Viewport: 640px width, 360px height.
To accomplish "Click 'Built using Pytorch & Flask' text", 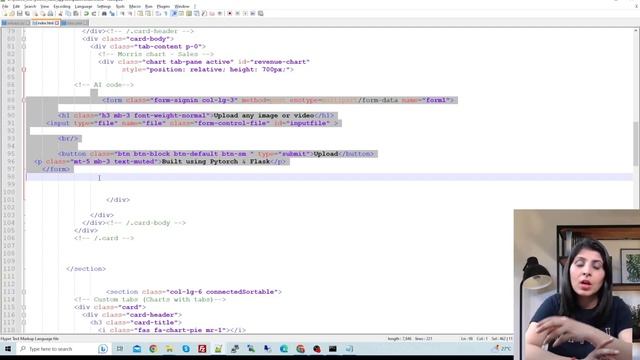I will [216, 162].
